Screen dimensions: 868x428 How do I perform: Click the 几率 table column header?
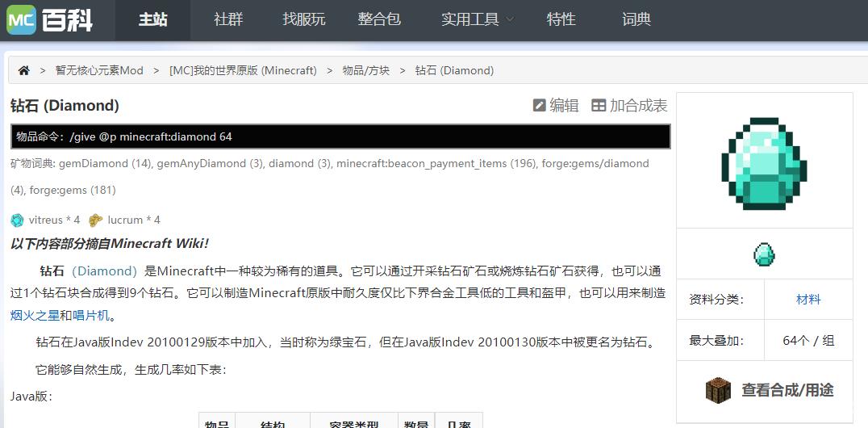(459, 424)
